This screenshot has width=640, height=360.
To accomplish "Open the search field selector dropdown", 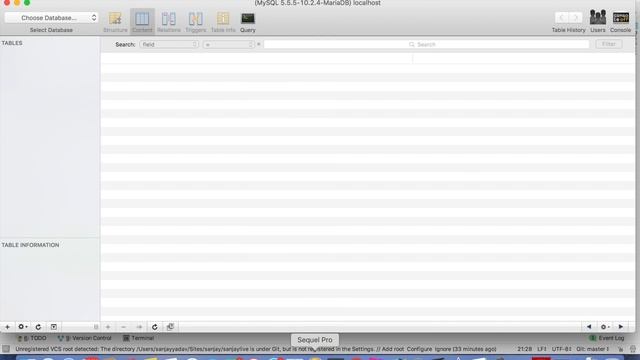I will tap(169, 44).
